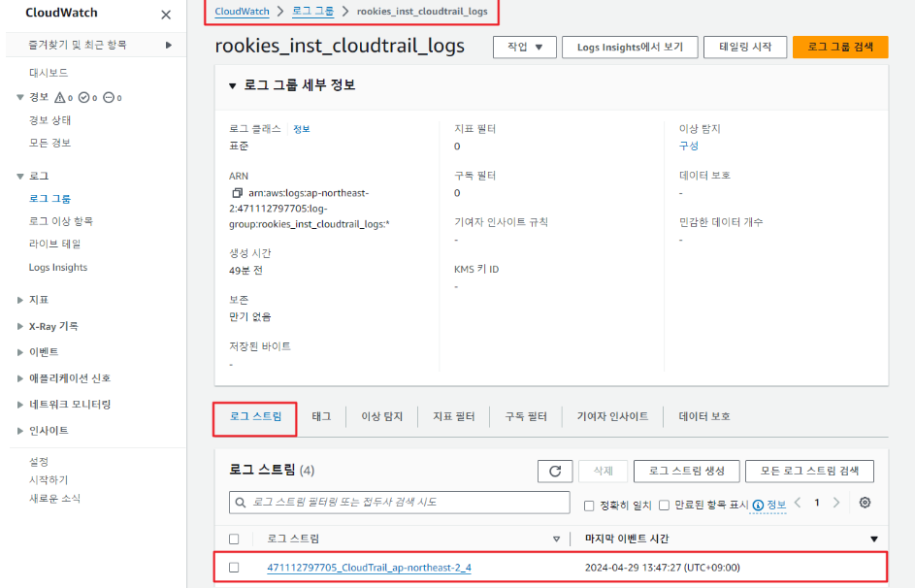The image size is (915, 588).
Task: Click the 2024-04-29 13:47:27 timestamp cell
Action: pos(663,568)
